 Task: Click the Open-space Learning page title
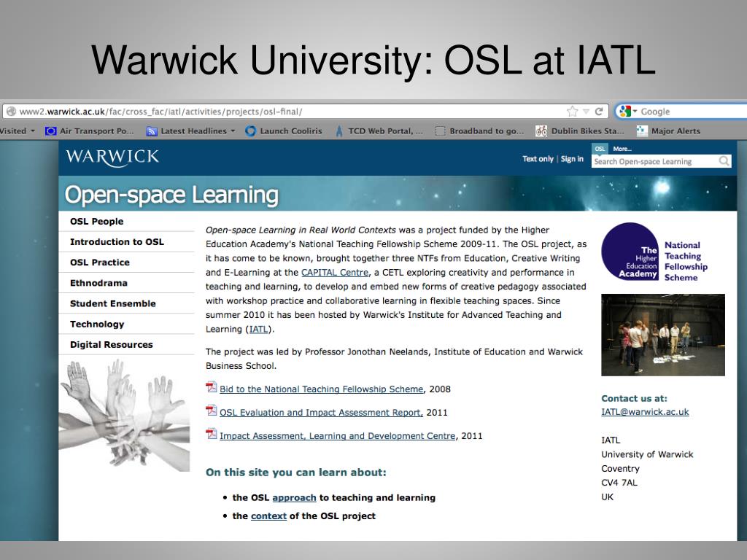(x=171, y=195)
